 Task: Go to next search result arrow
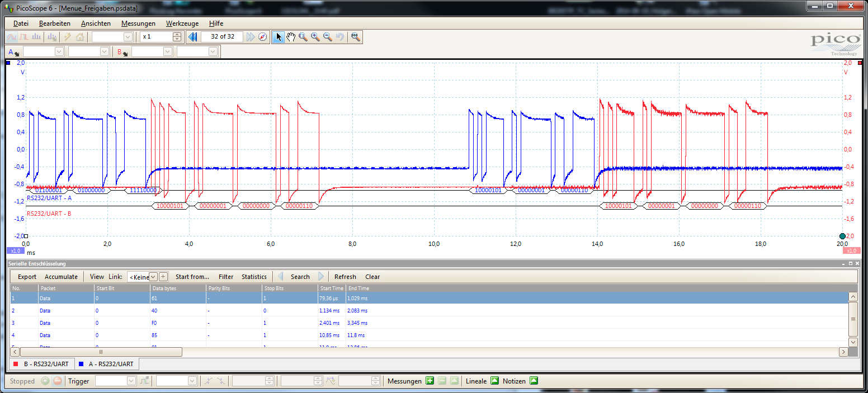(321, 277)
